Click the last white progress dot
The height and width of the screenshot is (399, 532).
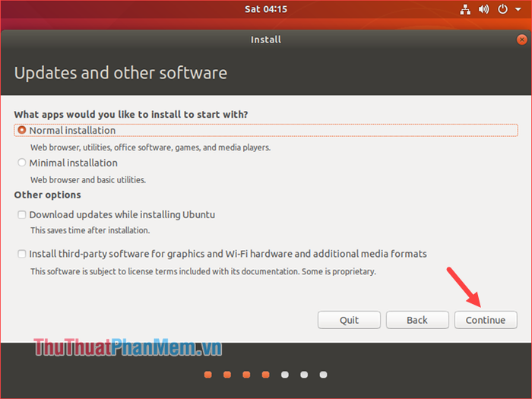[x=323, y=375]
